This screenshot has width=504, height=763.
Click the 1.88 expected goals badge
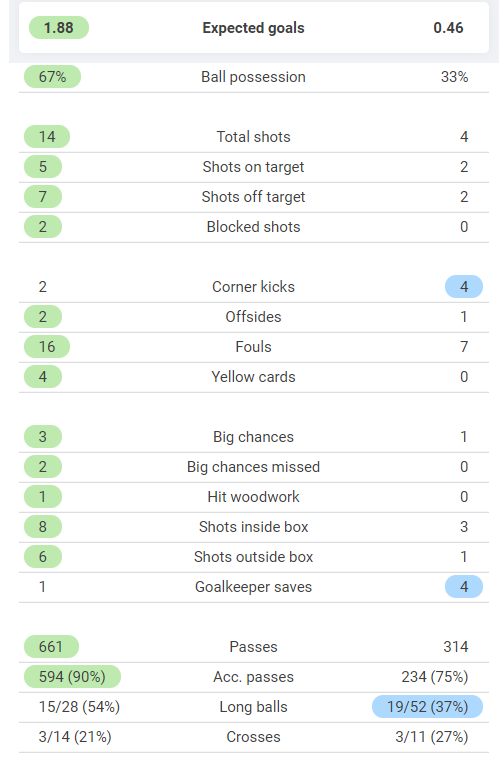[x=59, y=28]
